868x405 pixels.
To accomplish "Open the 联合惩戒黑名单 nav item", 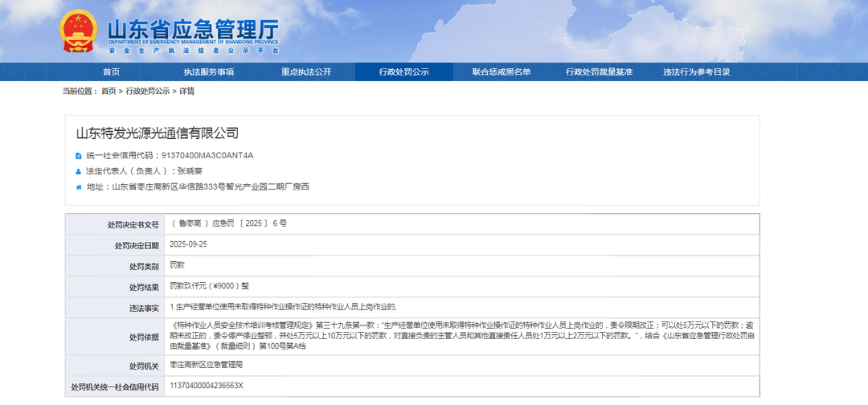I will tap(502, 72).
